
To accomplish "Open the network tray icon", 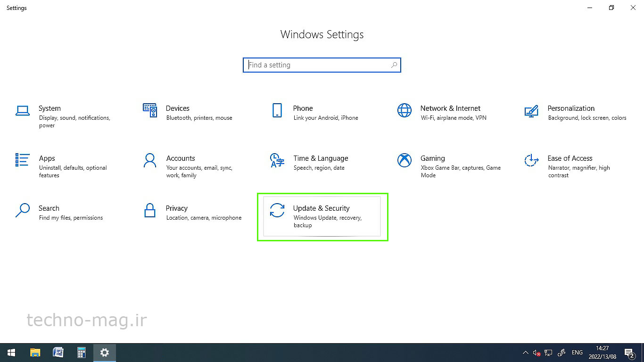I will tap(548, 353).
